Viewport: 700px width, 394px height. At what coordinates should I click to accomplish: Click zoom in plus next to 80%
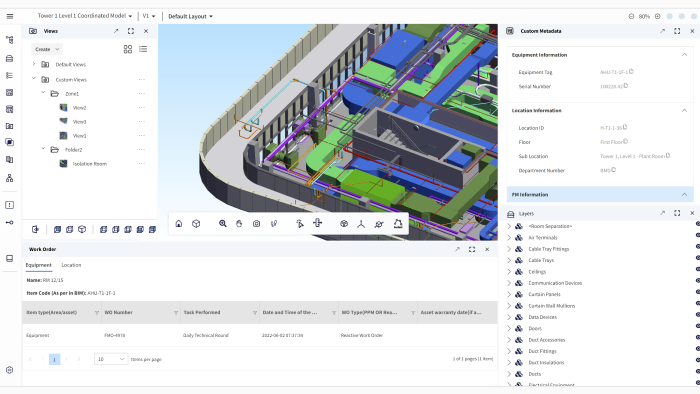pos(657,16)
